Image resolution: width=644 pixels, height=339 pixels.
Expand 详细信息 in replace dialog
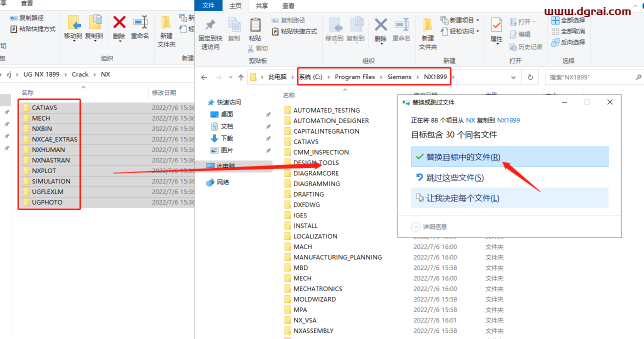429,226
